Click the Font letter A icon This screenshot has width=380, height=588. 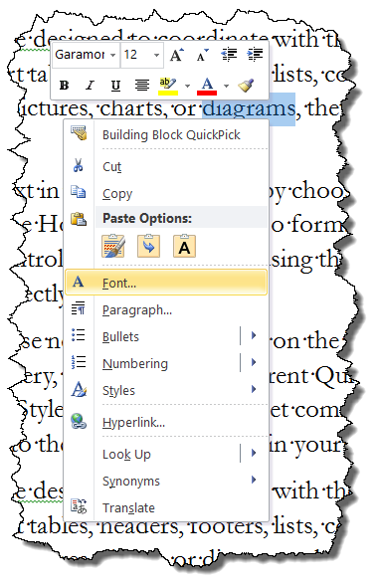point(78,282)
